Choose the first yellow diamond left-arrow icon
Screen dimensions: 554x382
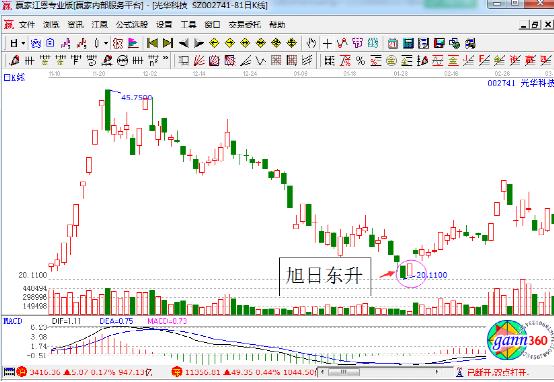click(214, 43)
